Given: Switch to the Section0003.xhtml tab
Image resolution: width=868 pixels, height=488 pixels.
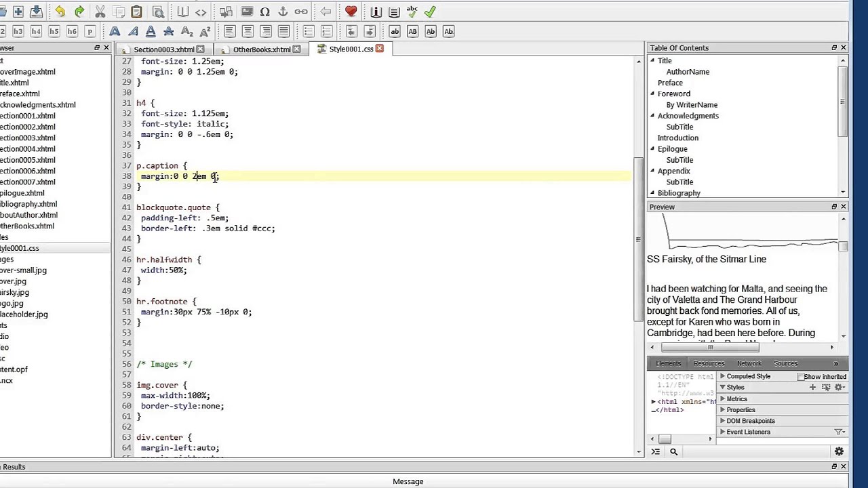Looking at the screenshot, I should point(163,49).
